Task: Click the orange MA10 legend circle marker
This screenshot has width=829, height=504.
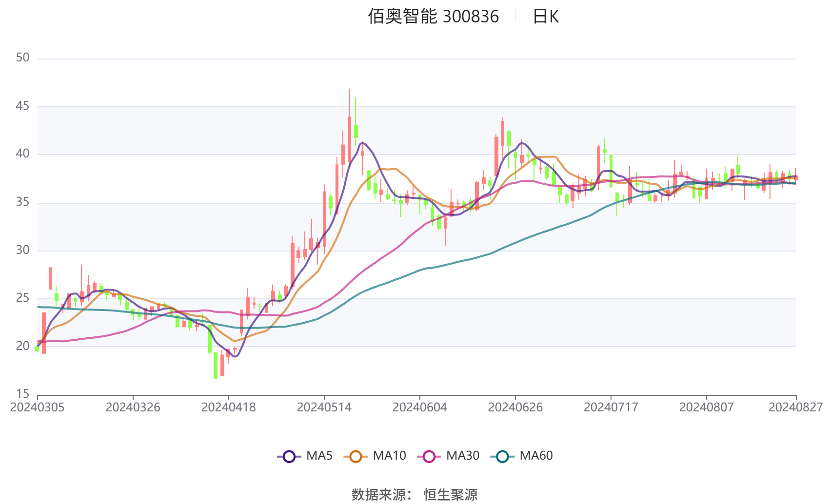Action: click(x=355, y=456)
